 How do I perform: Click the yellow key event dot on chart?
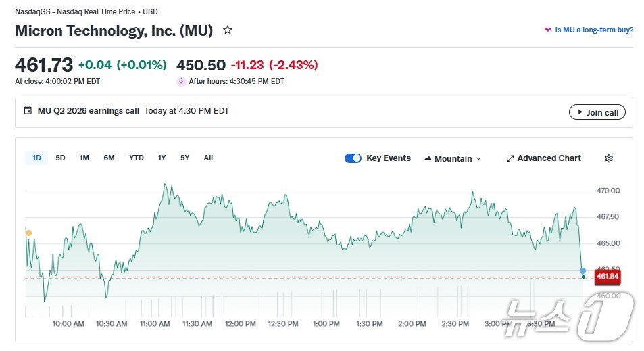pyautogui.click(x=28, y=233)
